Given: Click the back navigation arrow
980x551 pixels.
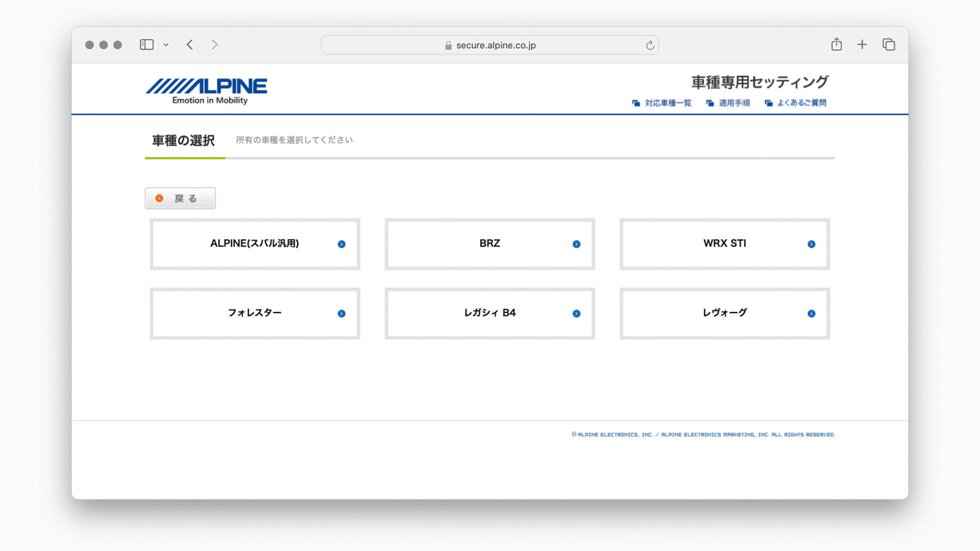Looking at the screenshot, I should click(189, 44).
